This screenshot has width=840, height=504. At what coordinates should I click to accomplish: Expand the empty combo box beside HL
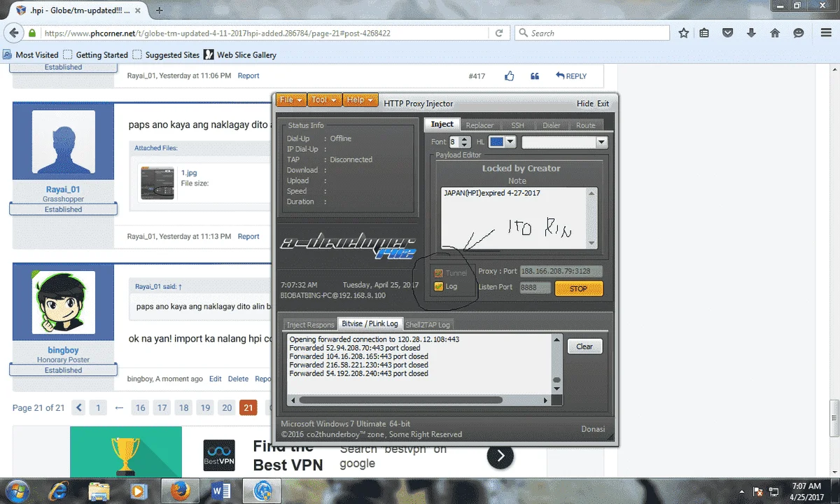tap(601, 141)
